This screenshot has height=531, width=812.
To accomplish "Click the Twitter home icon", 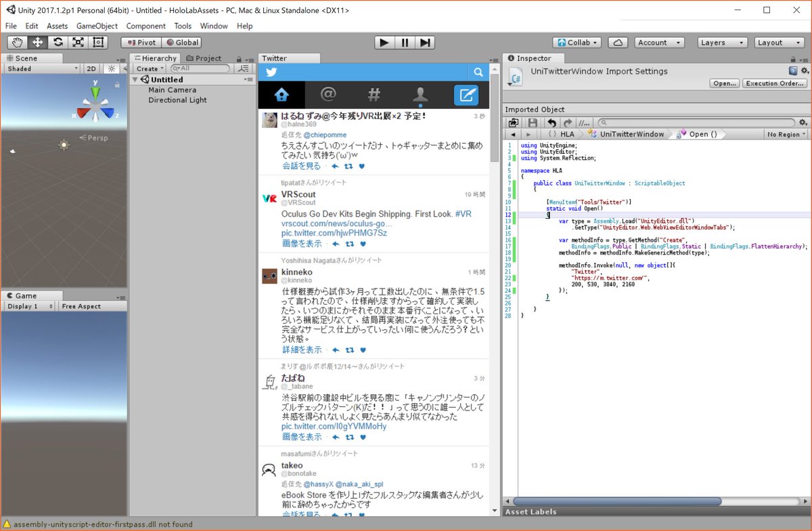I will click(281, 95).
